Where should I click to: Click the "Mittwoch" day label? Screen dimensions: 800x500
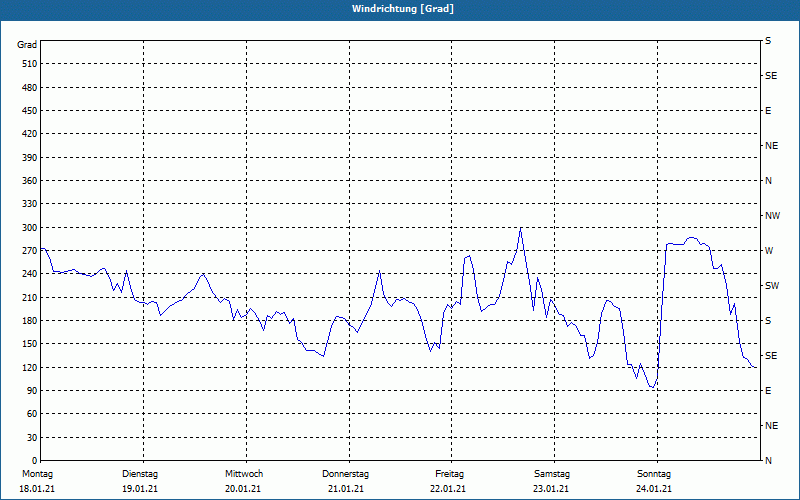(244, 474)
